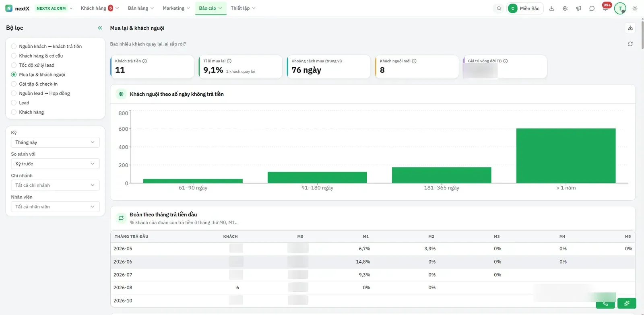
Task: Click the 181–365 ngày chart bar
Action: click(442, 175)
